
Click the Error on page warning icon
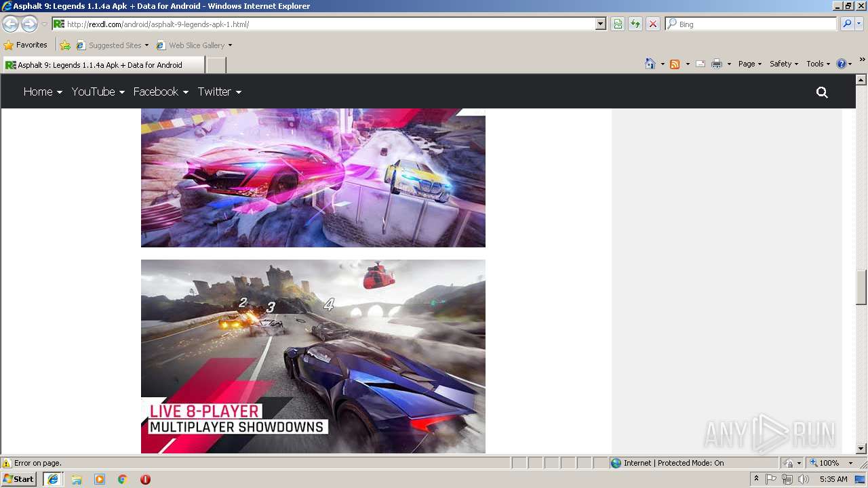tap(7, 463)
